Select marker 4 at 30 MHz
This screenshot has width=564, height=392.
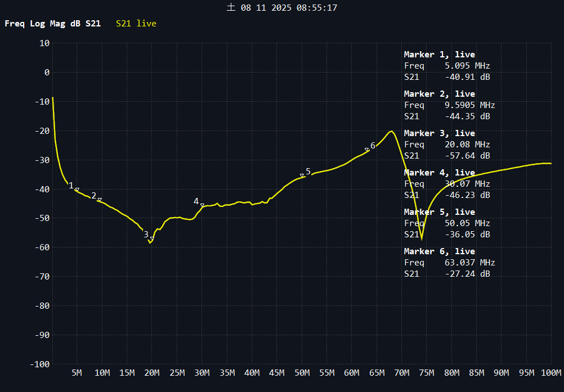point(202,205)
